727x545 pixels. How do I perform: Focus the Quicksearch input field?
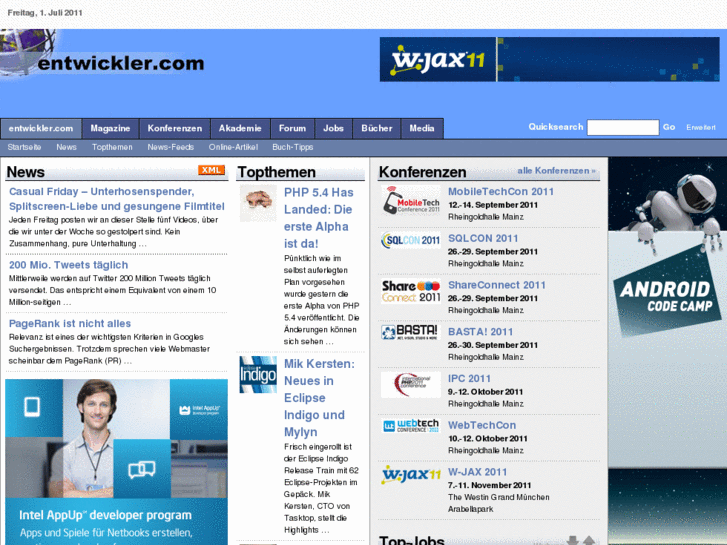click(x=623, y=127)
